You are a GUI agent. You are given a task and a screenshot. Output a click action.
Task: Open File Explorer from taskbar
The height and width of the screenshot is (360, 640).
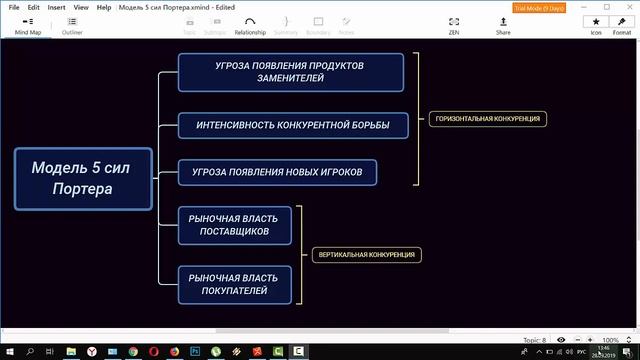click(x=71, y=351)
